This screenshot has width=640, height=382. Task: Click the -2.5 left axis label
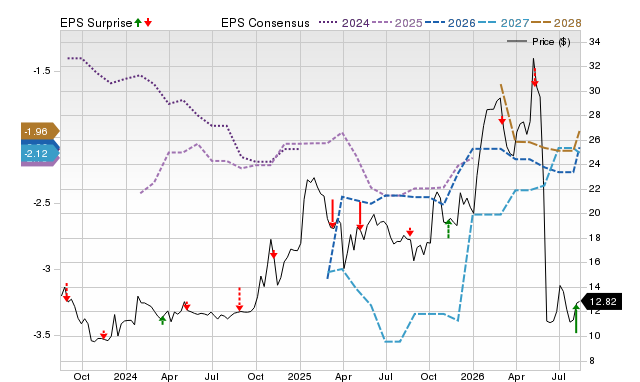pos(42,203)
